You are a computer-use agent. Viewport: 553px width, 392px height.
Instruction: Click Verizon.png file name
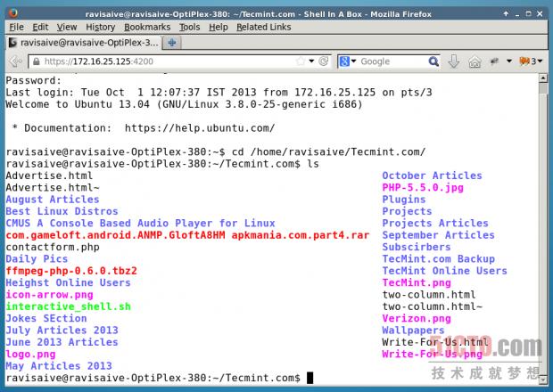pos(417,318)
